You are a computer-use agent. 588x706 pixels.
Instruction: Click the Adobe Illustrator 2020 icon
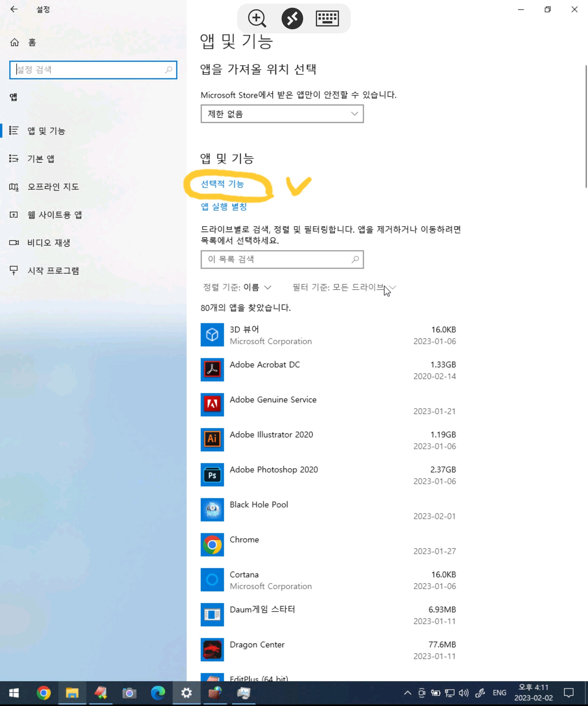pos(212,440)
